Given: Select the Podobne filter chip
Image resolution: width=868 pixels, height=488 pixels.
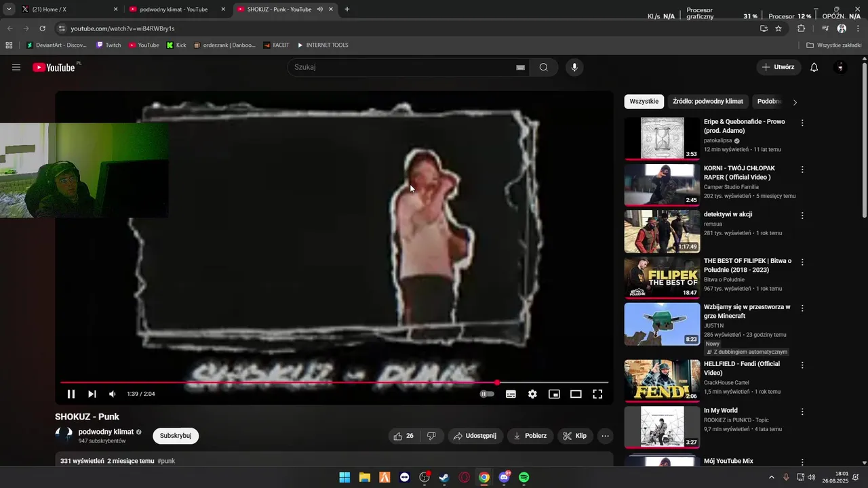Looking at the screenshot, I should (x=769, y=102).
